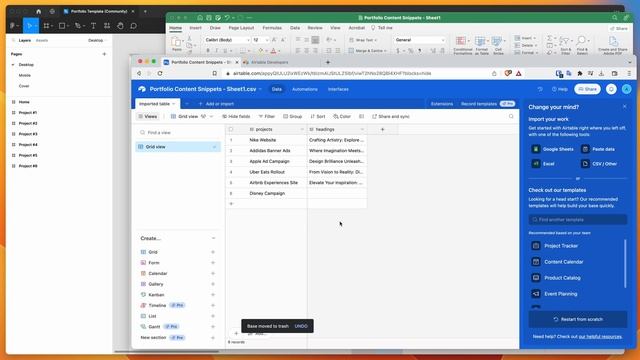The image size is (640, 360).
Task: Open row height icon in view toolbar
Action: tap(361, 116)
